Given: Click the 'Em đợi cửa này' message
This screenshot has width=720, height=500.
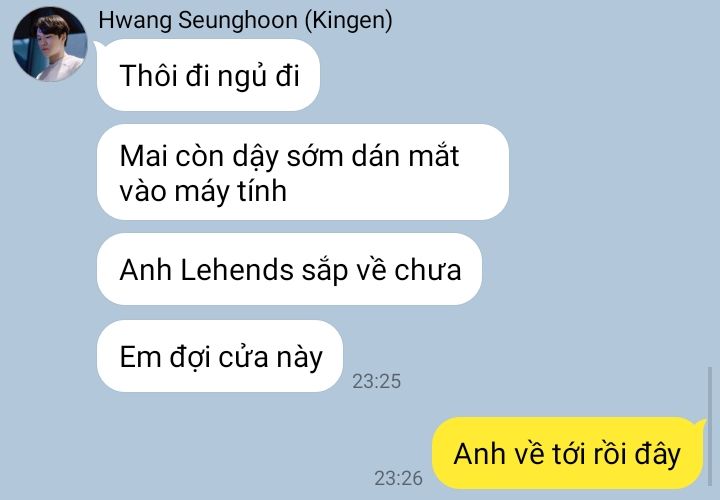Looking at the screenshot, I should pyautogui.click(x=219, y=356).
